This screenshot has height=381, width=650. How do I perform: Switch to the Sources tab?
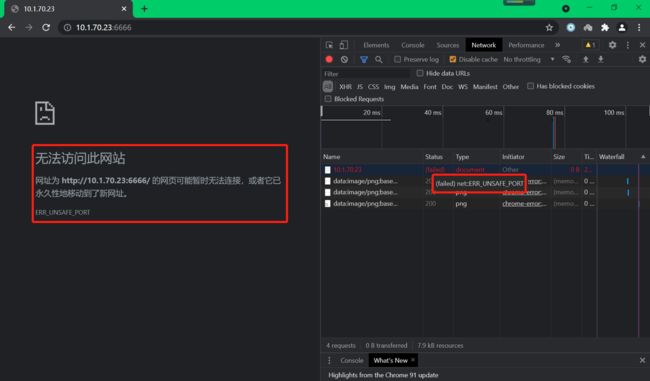[x=448, y=45]
